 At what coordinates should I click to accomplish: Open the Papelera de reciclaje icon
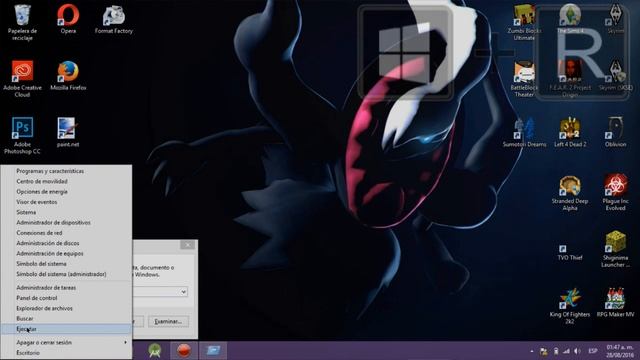pyautogui.click(x=22, y=22)
